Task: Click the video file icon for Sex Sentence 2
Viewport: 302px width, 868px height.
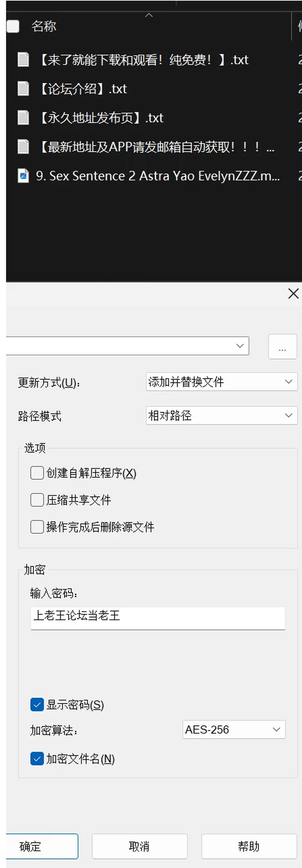Action: [23, 175]
